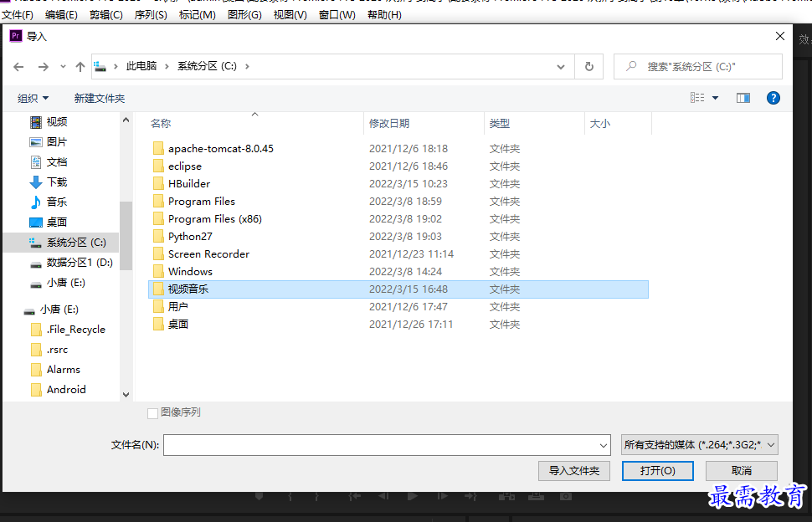Click the search box for 系统分区 (C:)
Image resolution: width=812 pixels, height=522 pixels.
click(x=698, y=67)
